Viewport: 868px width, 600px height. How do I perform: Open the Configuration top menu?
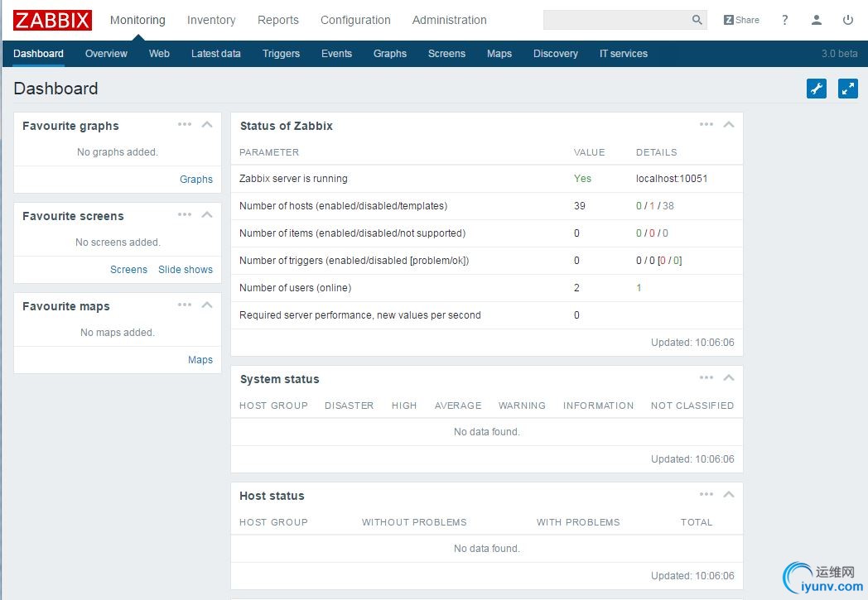355,20
